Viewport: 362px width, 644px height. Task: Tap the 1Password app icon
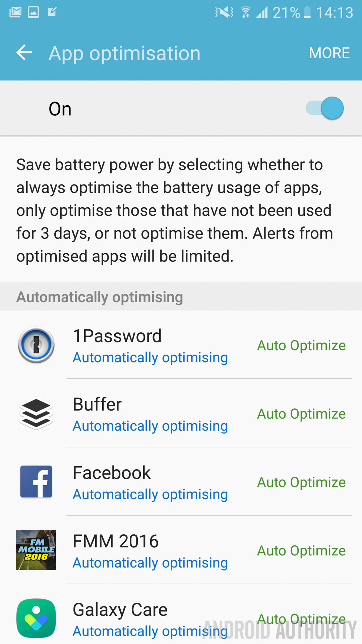coord(36,345)
